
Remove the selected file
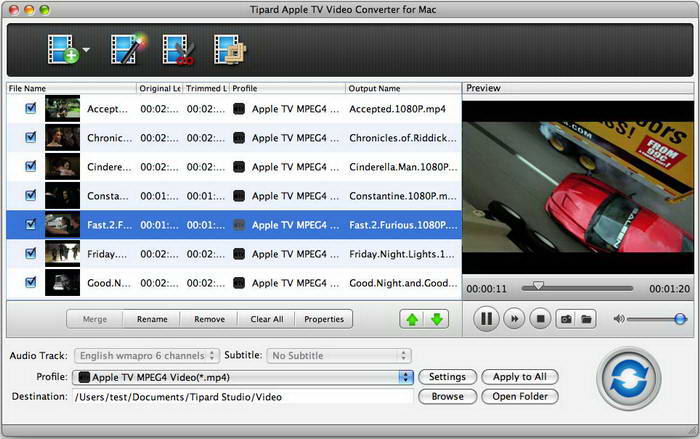pos(209,319)
